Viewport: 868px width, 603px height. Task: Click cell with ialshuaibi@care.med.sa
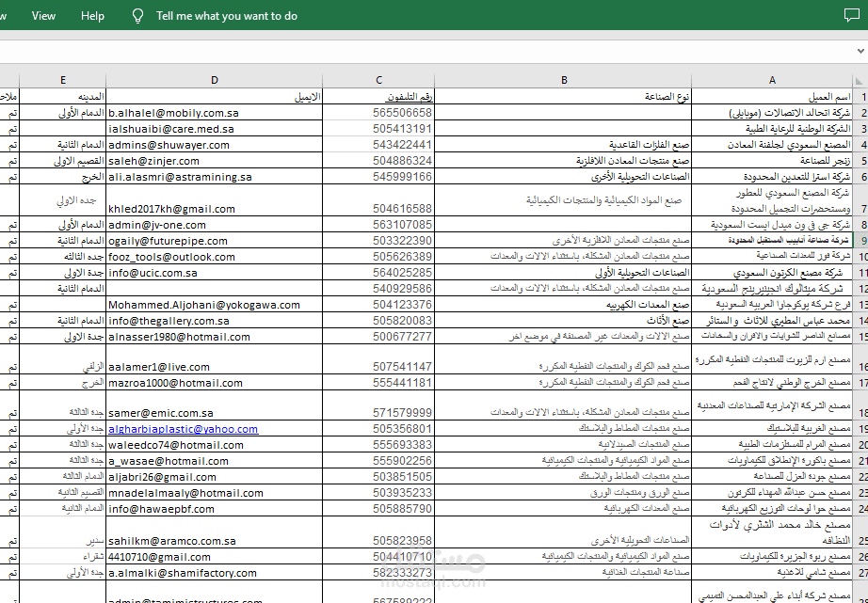point(215,129)
